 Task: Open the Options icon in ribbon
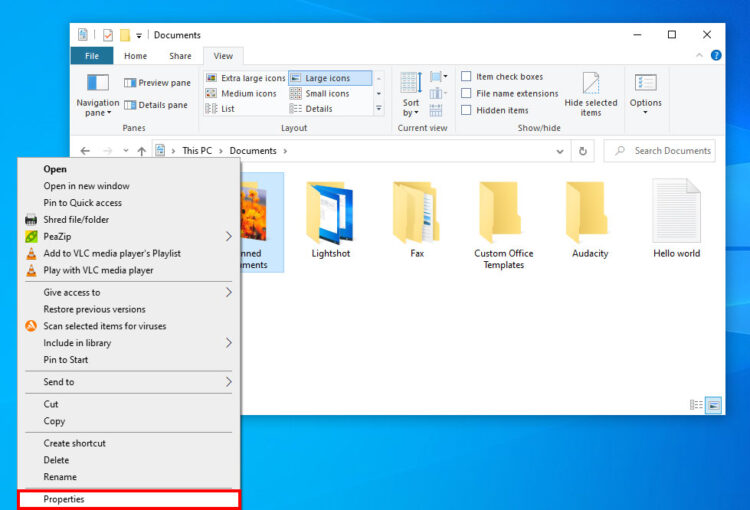[x=645, y=83]
